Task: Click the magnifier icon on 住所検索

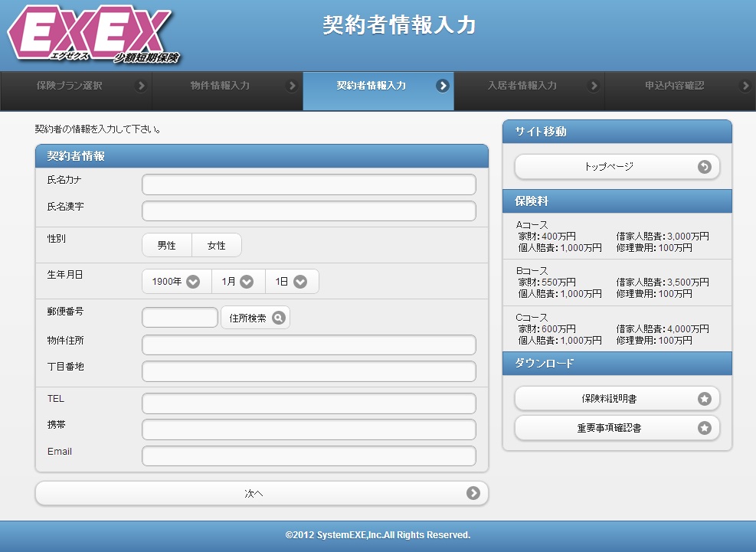Action: (x=279, y=318)
